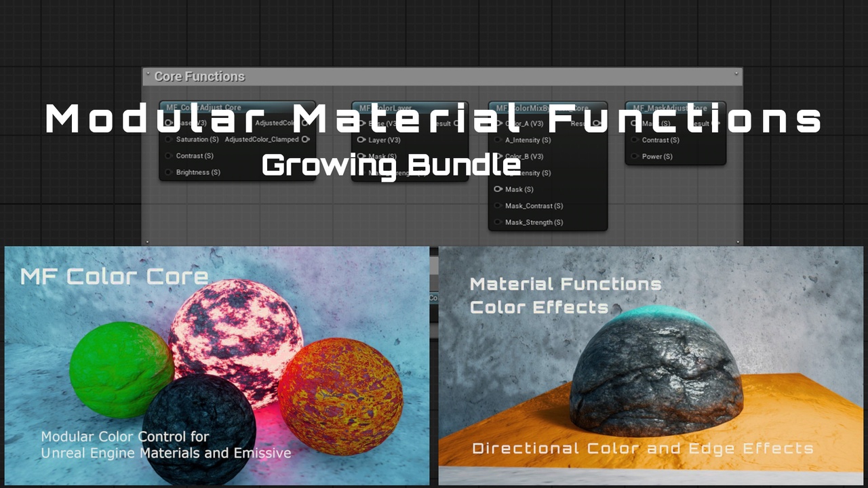The image size is (868, 488).
Task: Select the Saturation (S) input pin
Action: [x=168, y=140]
